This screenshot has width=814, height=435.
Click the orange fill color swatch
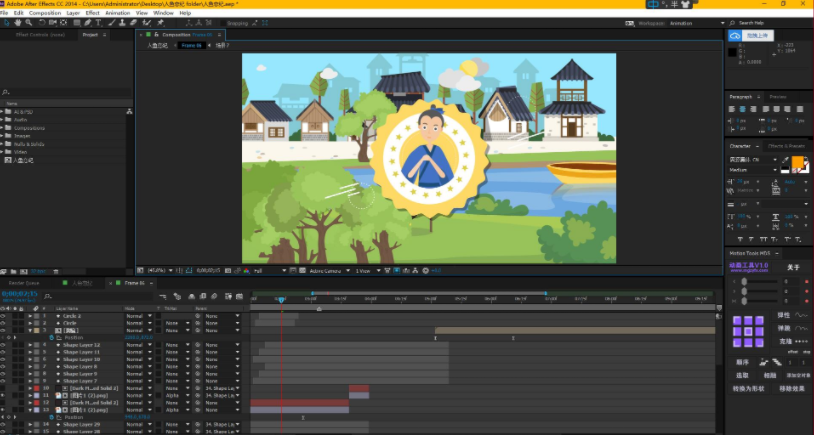pyautogui.click(x=798, y=162)
